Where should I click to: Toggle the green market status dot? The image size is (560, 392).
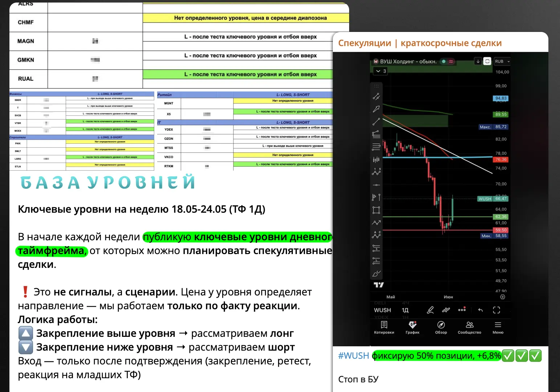[443, 61]
